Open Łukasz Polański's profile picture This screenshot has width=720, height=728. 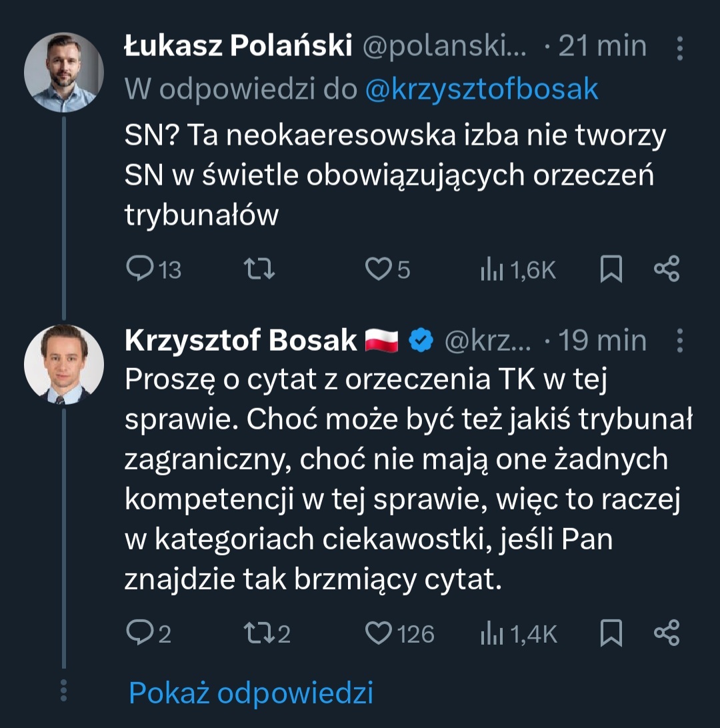click(63, 71)
